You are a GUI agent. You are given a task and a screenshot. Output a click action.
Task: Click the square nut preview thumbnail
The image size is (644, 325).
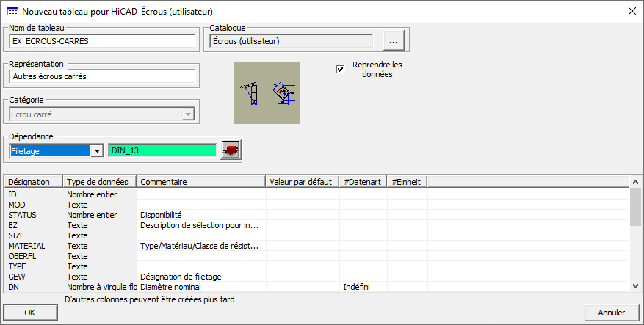click(267, 93)
